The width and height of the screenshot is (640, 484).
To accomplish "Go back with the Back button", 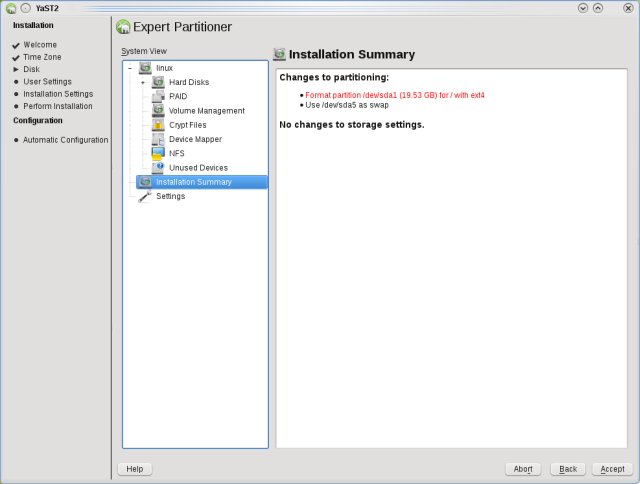I will tap(568, 469).
